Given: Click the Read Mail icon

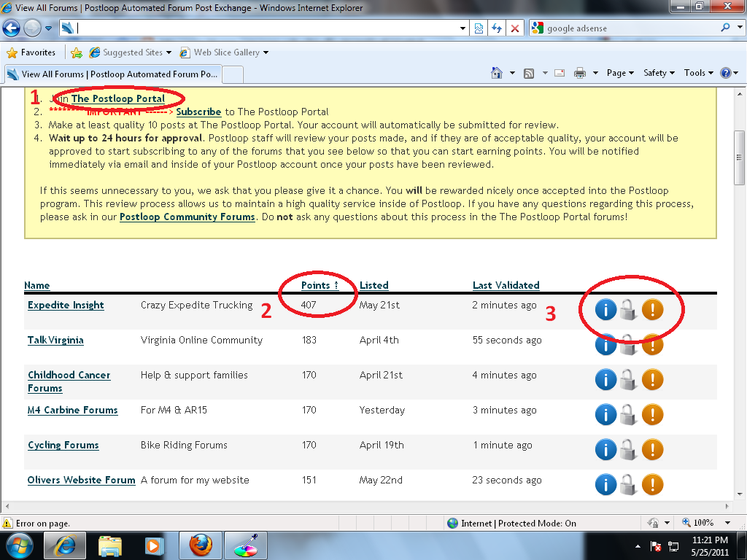Looking at the screenshot, I should click(560, 74).
